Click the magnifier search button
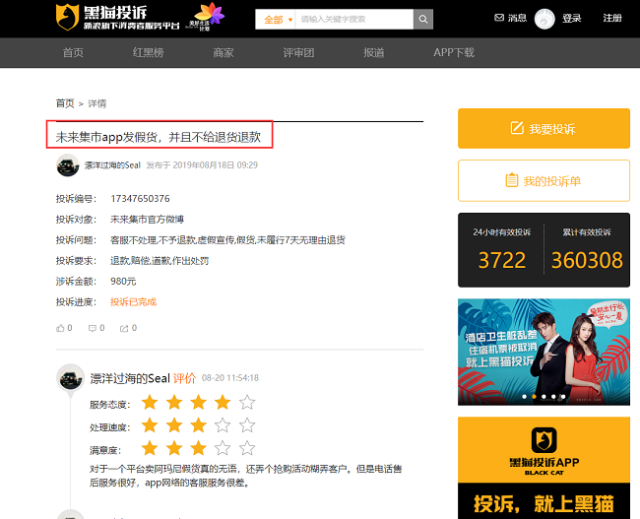The image size is (640, 519). [423, 19]
